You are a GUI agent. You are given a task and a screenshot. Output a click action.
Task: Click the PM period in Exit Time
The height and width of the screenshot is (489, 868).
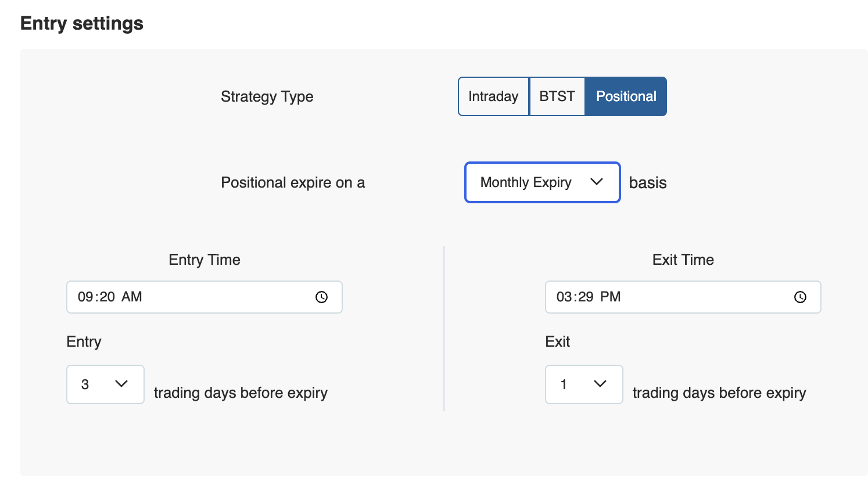click(611, 297)
